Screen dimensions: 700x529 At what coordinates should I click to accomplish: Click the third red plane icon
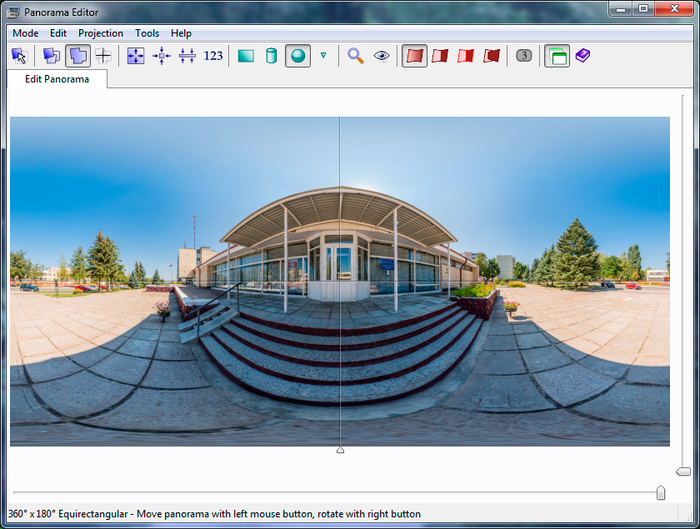coord(466,56)
